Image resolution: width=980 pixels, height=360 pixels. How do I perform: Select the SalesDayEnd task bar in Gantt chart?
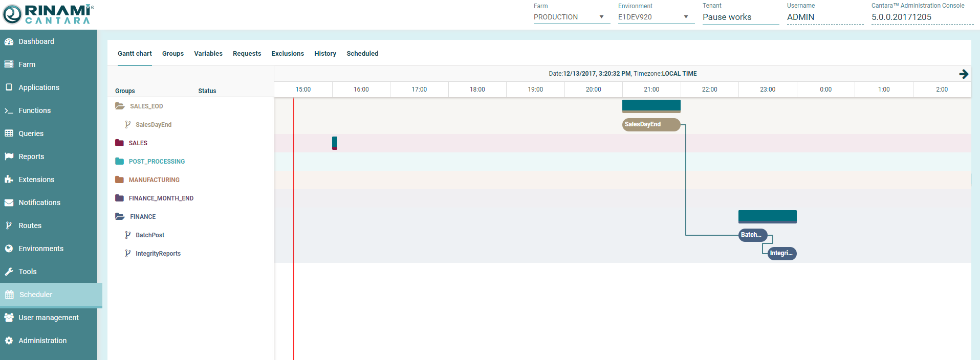[x=650, y=124]
